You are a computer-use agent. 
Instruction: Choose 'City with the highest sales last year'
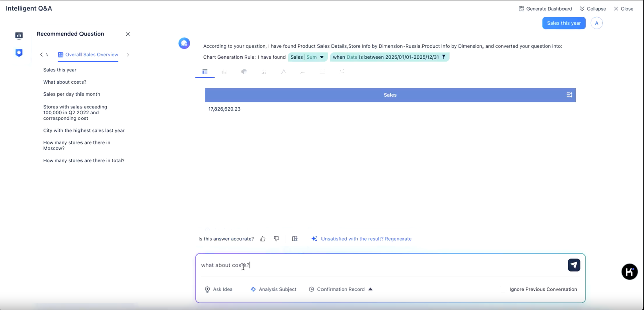pos(84,131)
